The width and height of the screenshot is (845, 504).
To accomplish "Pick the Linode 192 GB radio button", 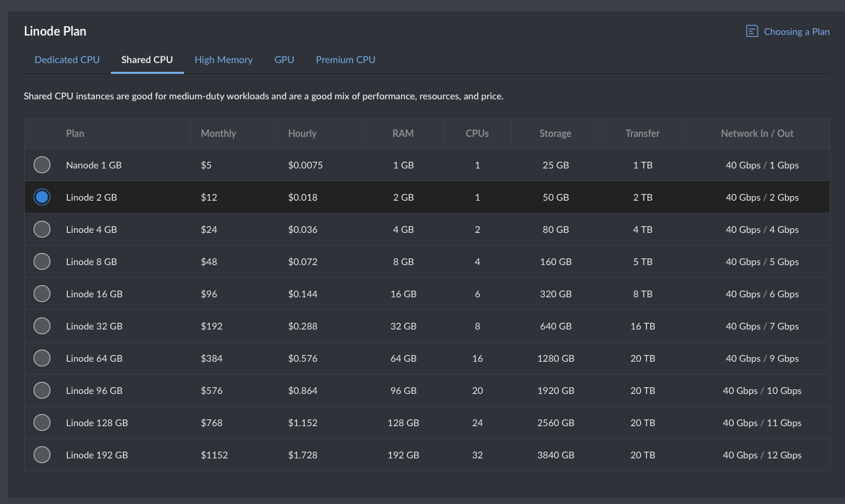I will point(42,454).
